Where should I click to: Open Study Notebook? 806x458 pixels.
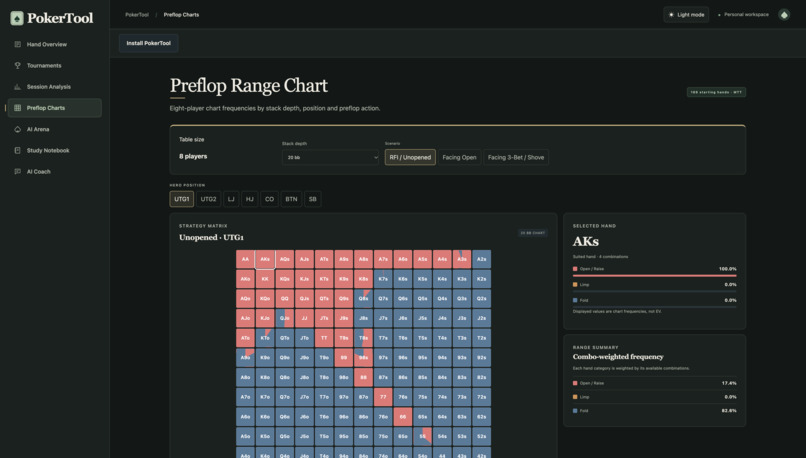pos(54,151)
